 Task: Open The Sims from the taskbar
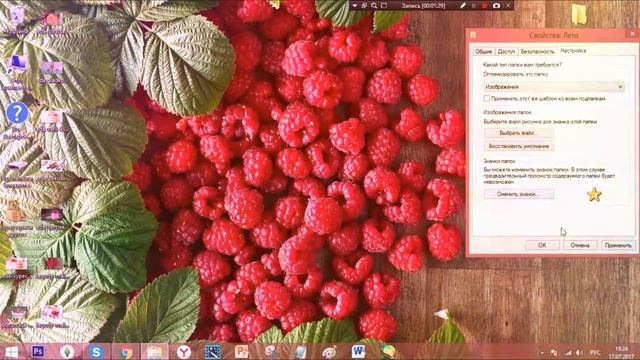[67, 352]
